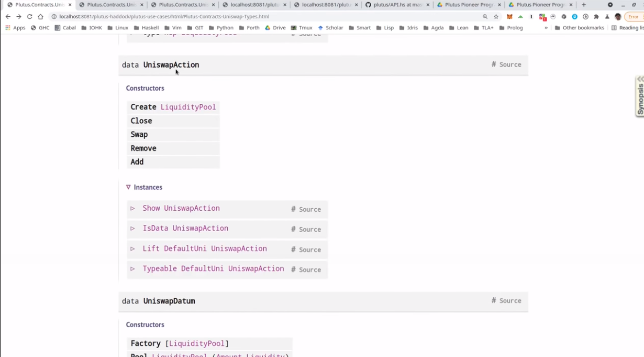Viewport: 644px width, 357px height.
Task: Open the browser home page
Action: 40,17
